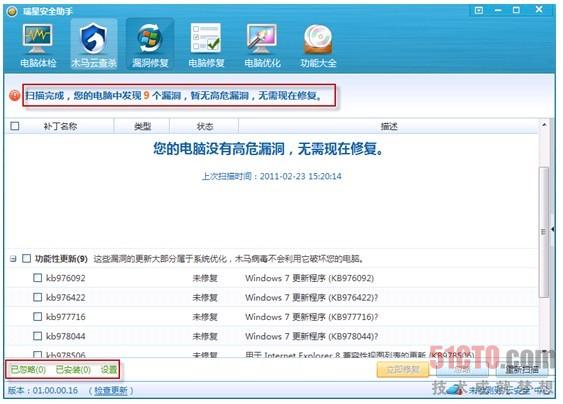The image size is (563, 404).
Task: Tick the kb977716 update checkbox
Action: click(37, 316)
